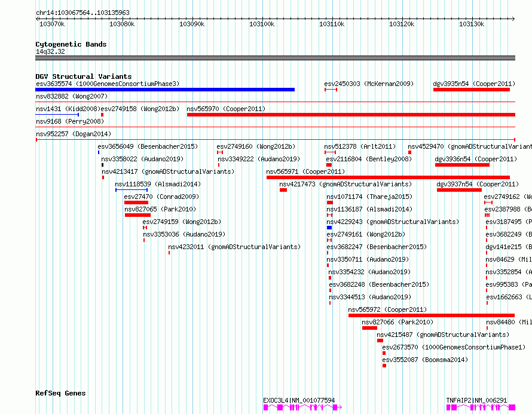Select the nsv3350711 Audano2019 label
This screenshot has height=414, width=532.
pos(368,259)
